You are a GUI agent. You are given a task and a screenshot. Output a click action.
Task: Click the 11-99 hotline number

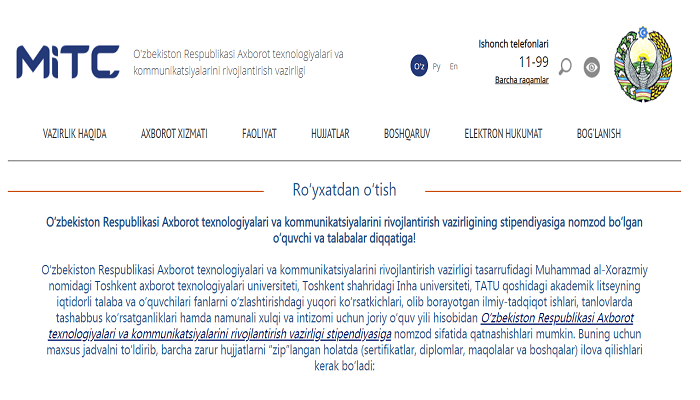(x=521, y=62)
